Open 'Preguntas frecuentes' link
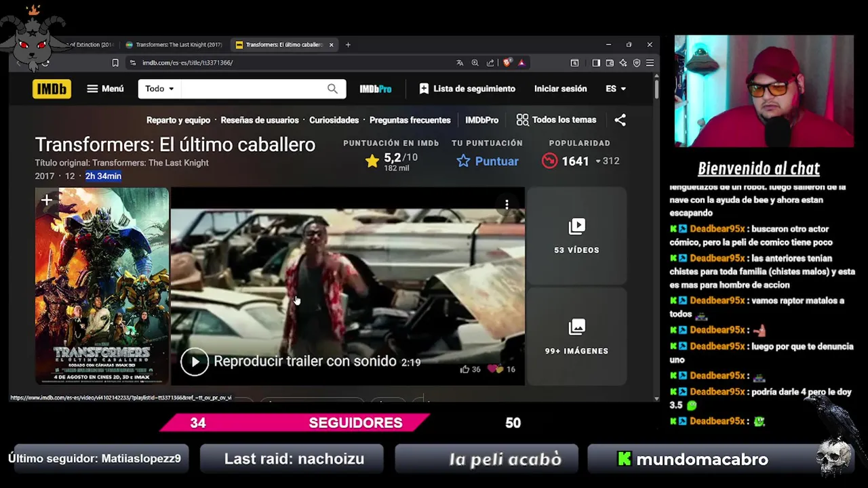Viewport: 868px width, 488px height. [x=410, y=120]
